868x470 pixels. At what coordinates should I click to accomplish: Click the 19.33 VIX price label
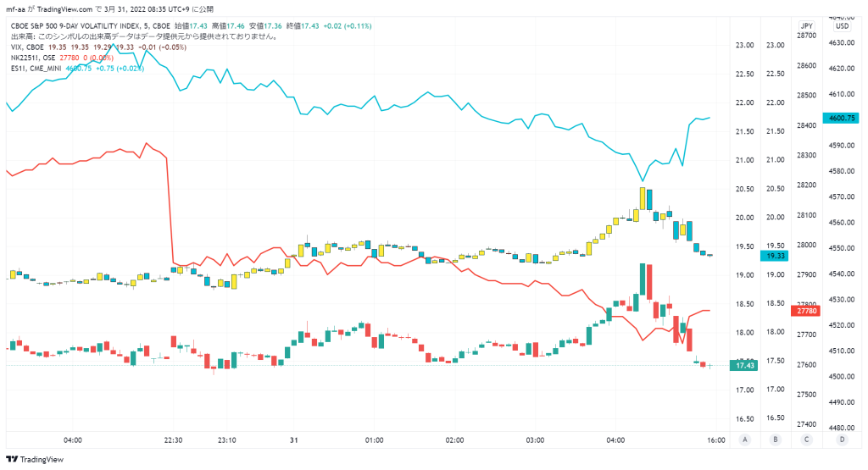[776, 256]
